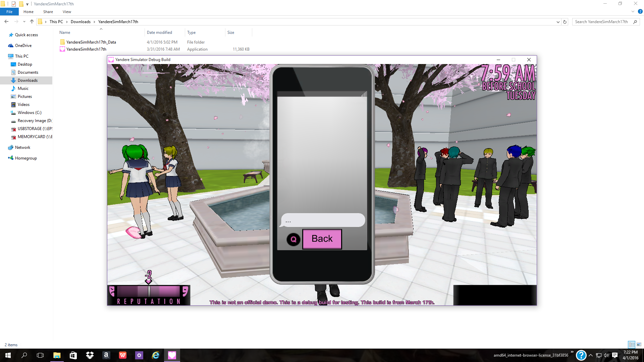Open recent locations dropdown
644x362 pixels.
point(24,22)
